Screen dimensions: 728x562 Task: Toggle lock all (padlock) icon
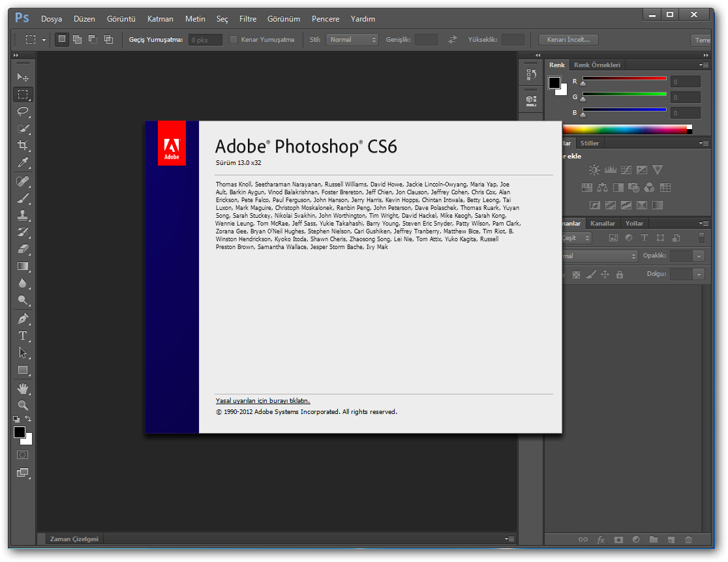619,274
